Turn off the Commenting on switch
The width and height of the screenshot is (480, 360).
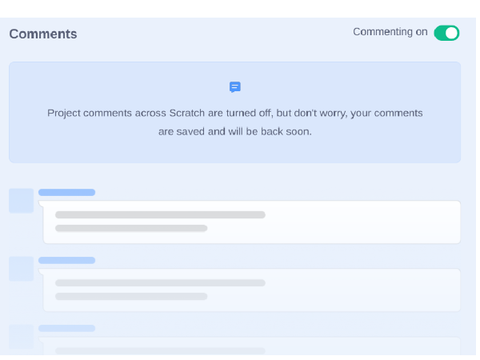pos(446,33)
